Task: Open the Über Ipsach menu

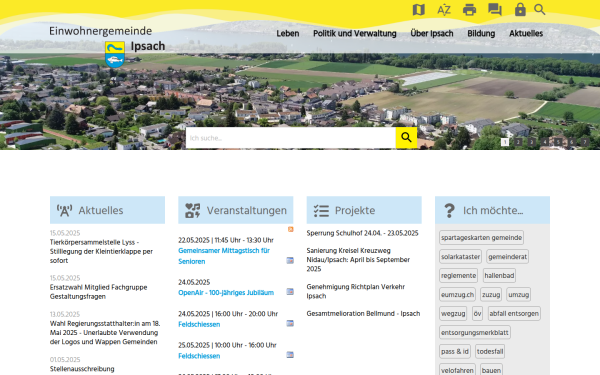Action: click(432, 34)
